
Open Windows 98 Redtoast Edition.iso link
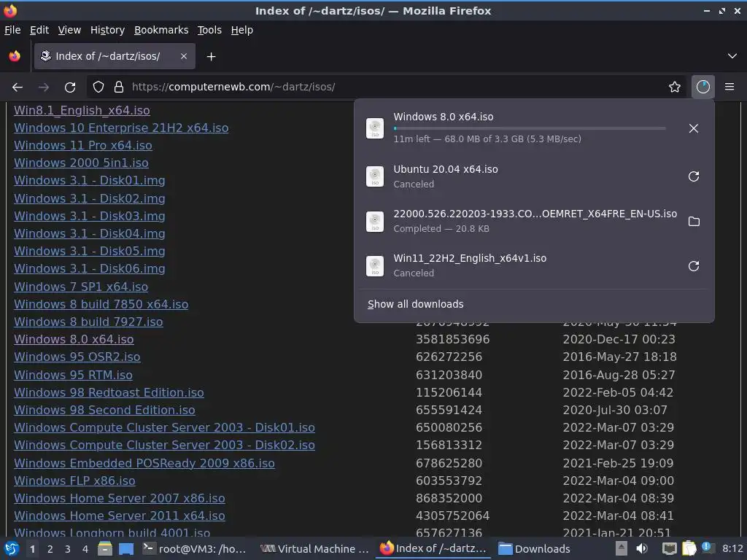point(109,393)
